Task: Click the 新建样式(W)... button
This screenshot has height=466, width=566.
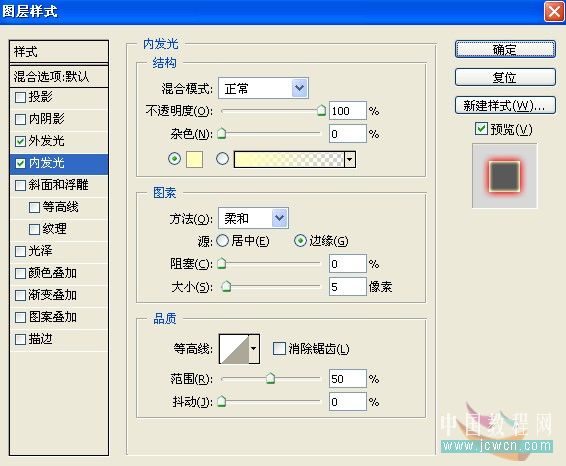Action: point(505,105)
